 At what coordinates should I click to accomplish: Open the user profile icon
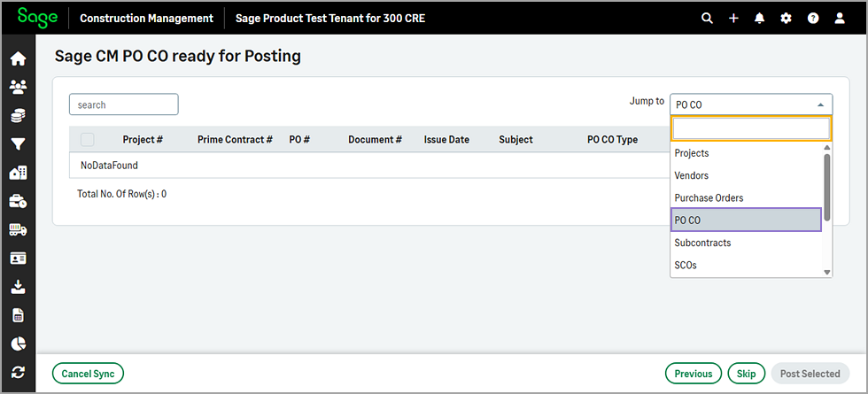pos(840,19)
